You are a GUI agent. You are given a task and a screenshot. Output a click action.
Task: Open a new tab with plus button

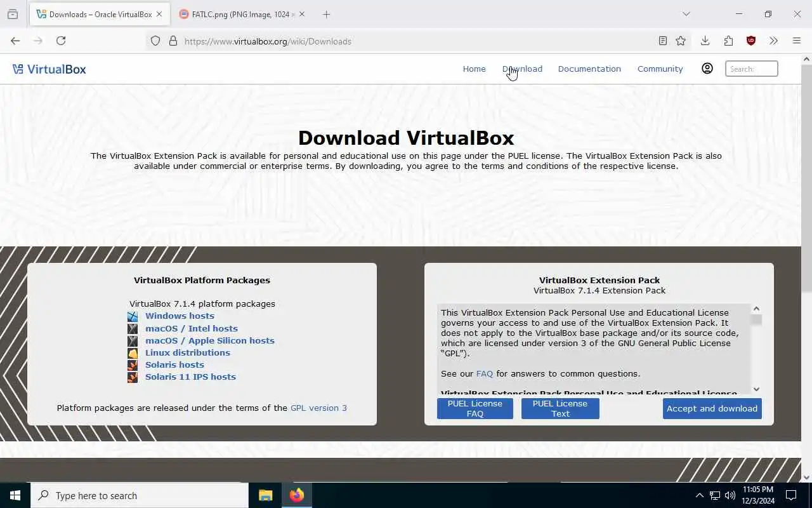coord(326,14)
